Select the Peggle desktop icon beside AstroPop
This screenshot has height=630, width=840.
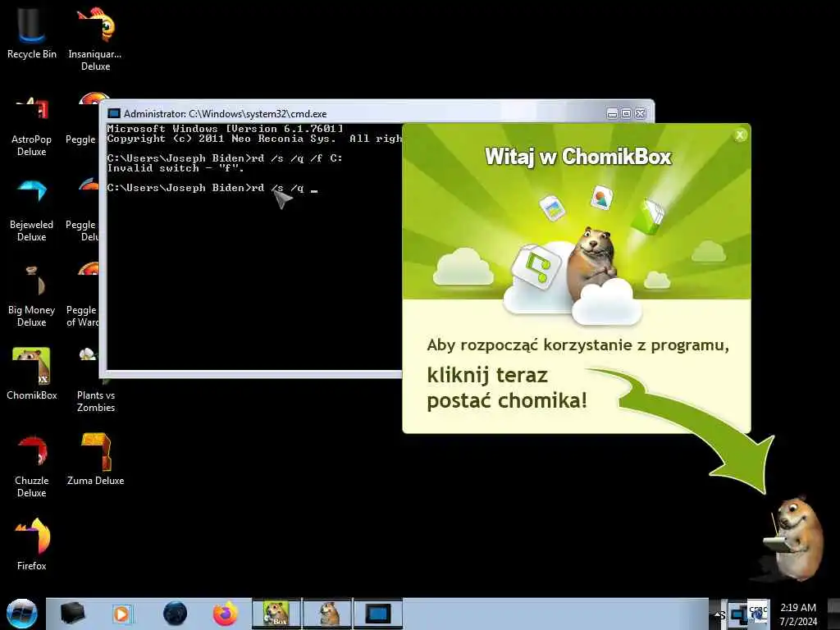click(x=81, y=121)
